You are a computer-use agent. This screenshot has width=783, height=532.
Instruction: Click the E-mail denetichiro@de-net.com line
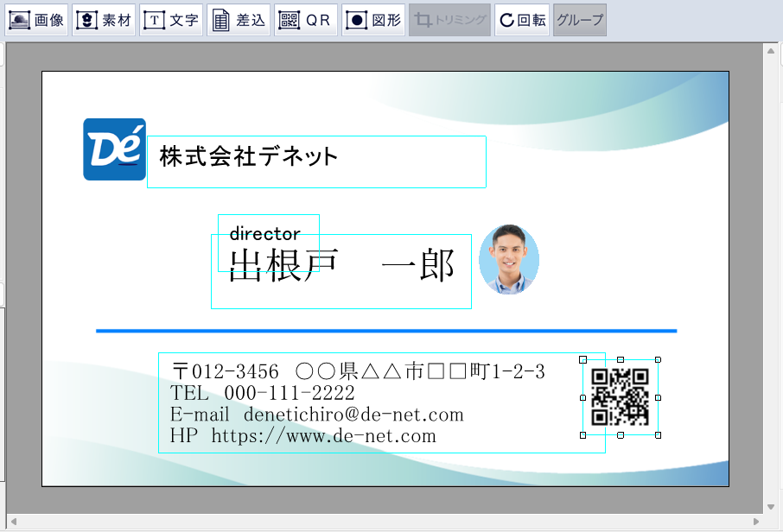[x=317, y=415]
